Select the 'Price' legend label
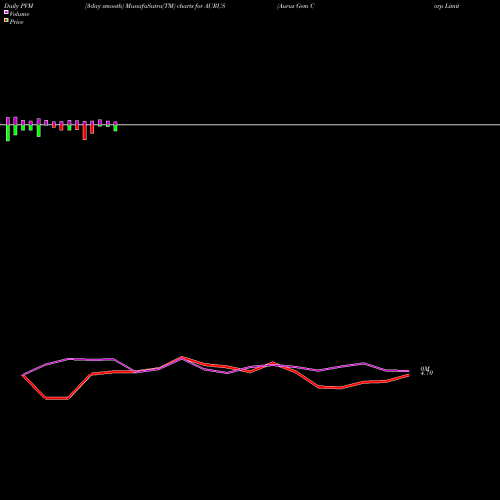The height and width of the screenshot is (500, 500). (x=16, y=22)
